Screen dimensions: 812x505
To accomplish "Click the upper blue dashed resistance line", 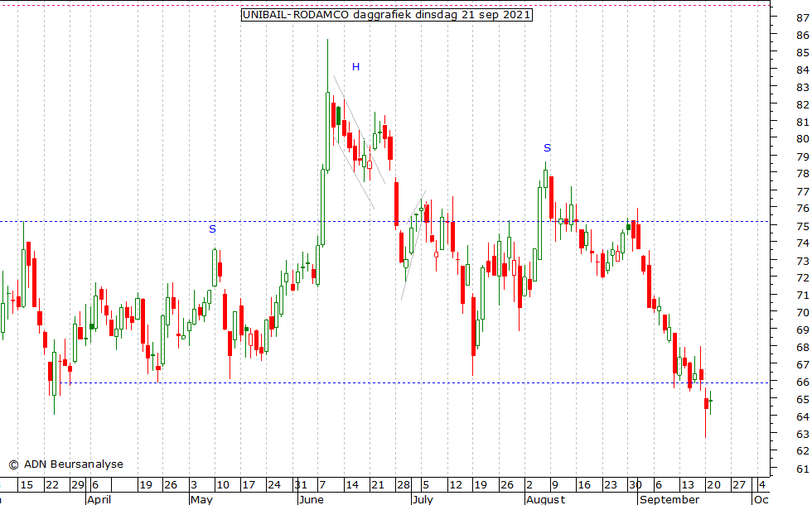I will pos(384,222).
